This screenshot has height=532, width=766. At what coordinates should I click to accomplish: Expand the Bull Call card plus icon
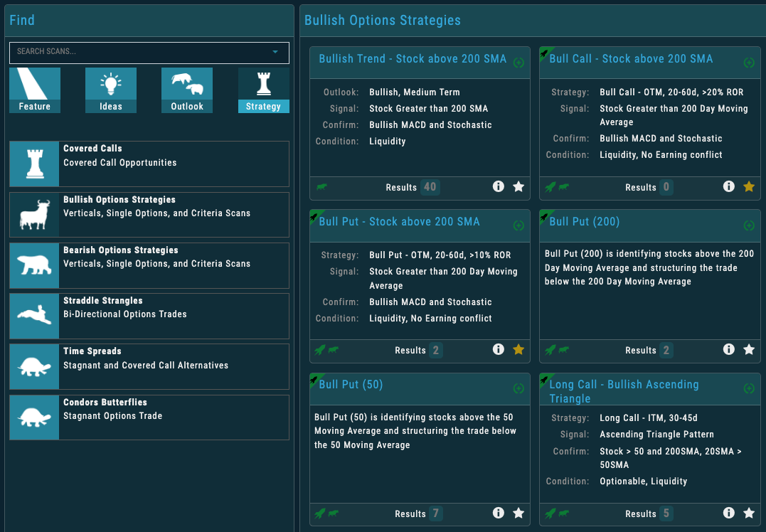(x=749, y=63)
